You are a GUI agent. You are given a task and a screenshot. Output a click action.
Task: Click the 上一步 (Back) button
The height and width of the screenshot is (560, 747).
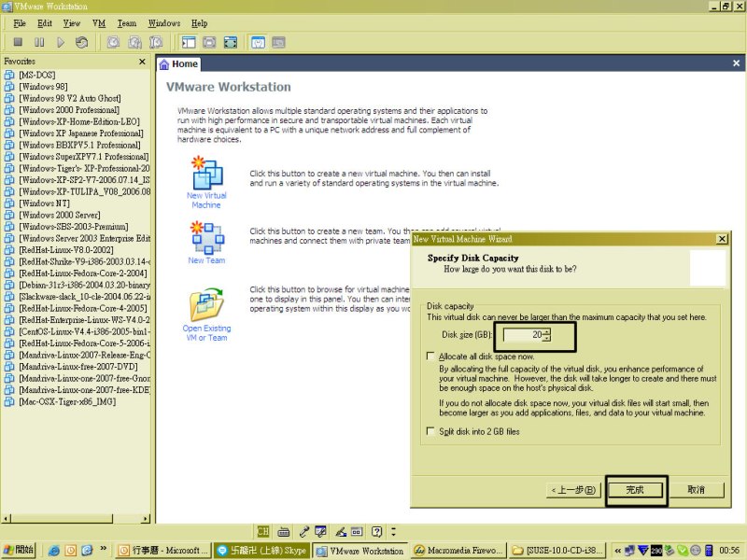click(x=573, y=489)
